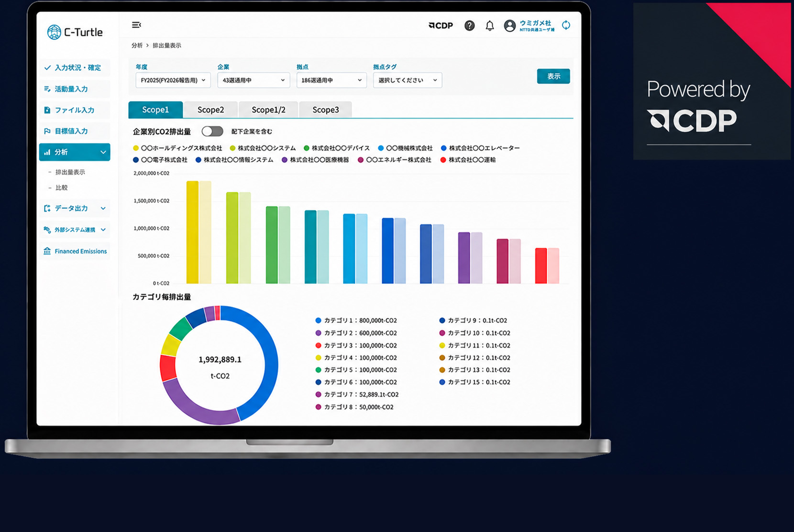Viewport: 794px width, 532px height.
Task: Toggle the ○○ホールディングス株式会社 legend series
Action: coord(177,148)
